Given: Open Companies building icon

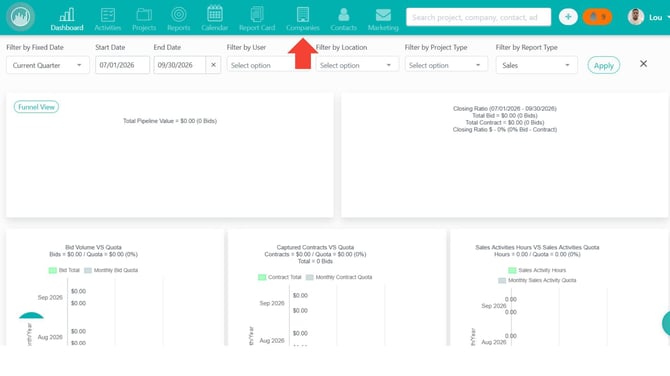Looking at the screenshot, I should coord(303,15).
